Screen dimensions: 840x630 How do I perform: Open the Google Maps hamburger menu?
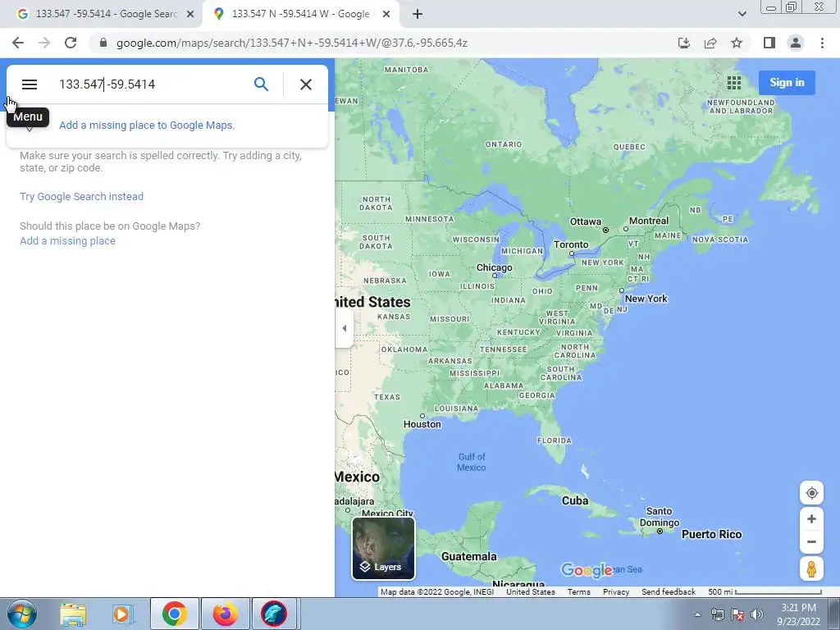pyautogui.click(x=30, y=84)
